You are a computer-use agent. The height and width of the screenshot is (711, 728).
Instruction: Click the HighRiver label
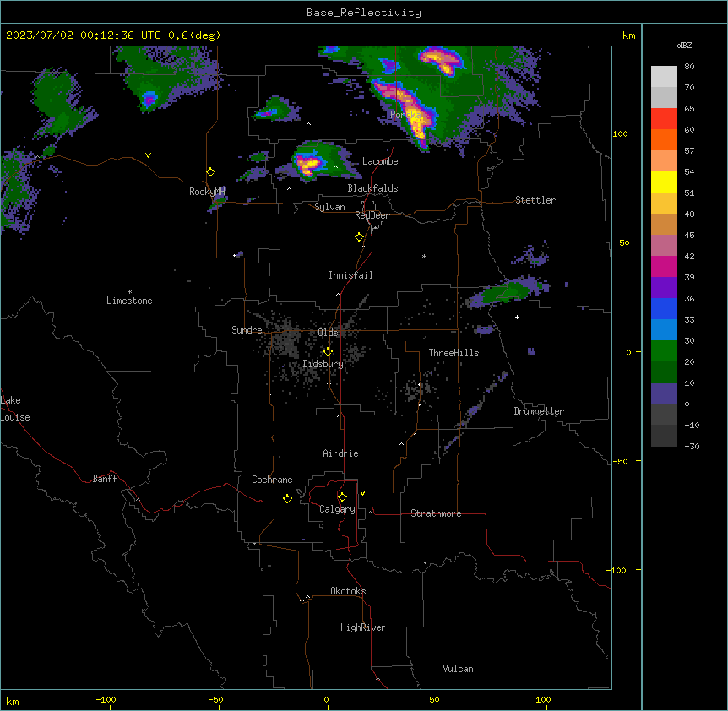pyautogui.click(x=363, y=627)
